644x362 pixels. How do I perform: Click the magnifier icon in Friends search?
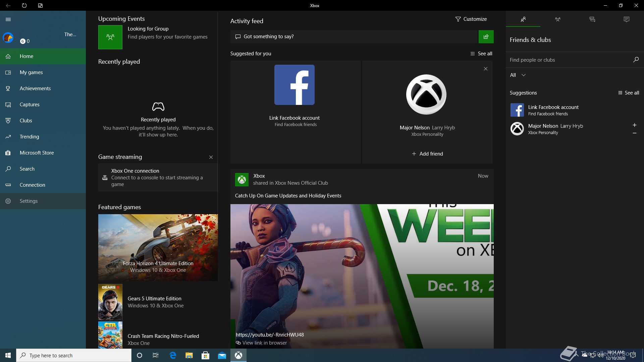(x=636, y=60)
